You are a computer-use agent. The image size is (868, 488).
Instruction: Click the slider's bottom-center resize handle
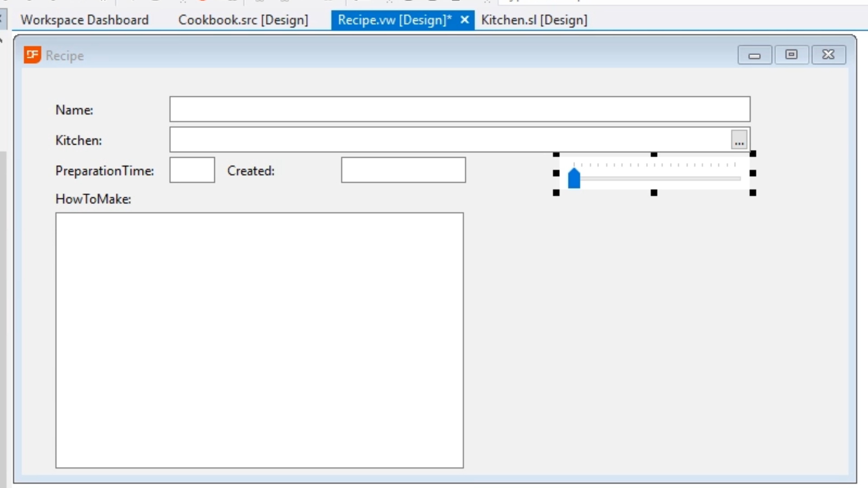(x=654, y=193)
